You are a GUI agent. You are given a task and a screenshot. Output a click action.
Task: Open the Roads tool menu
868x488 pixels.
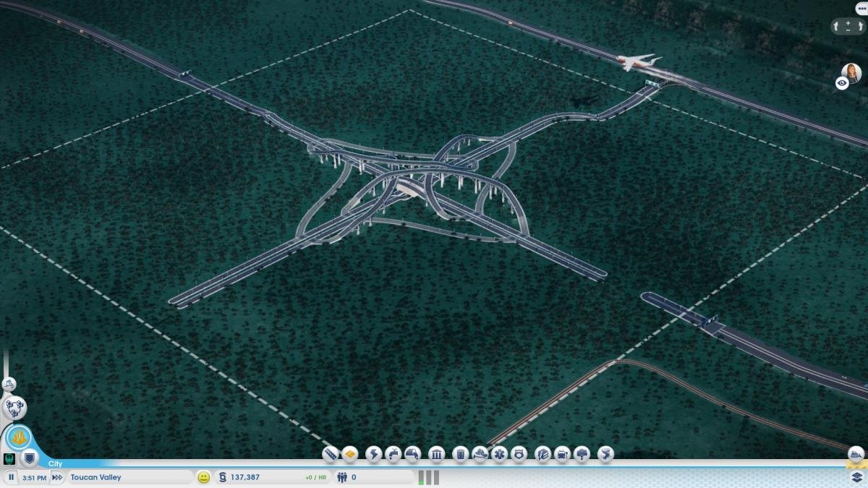point(331,454)
